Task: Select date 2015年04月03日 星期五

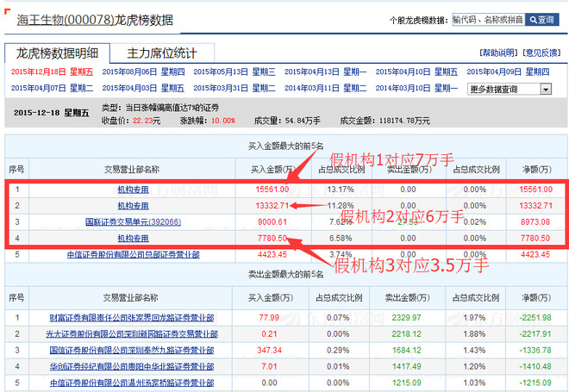Action: (143, 88)
